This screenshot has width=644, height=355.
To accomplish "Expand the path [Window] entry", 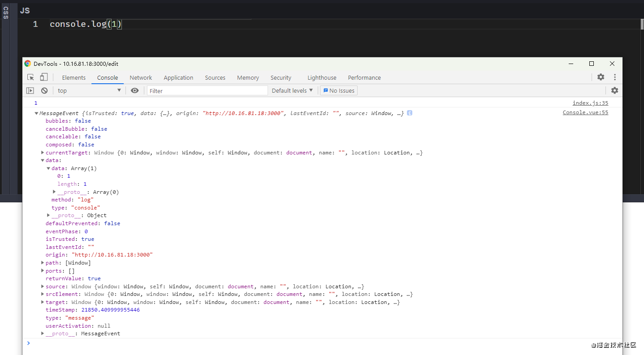I will pos(43,263).
